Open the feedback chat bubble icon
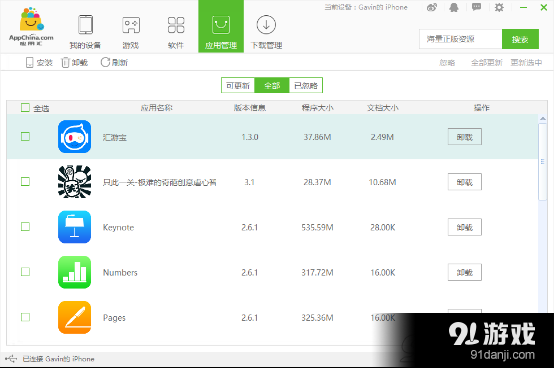The width and height of the screenshot is (554, 368). (476, 7)
